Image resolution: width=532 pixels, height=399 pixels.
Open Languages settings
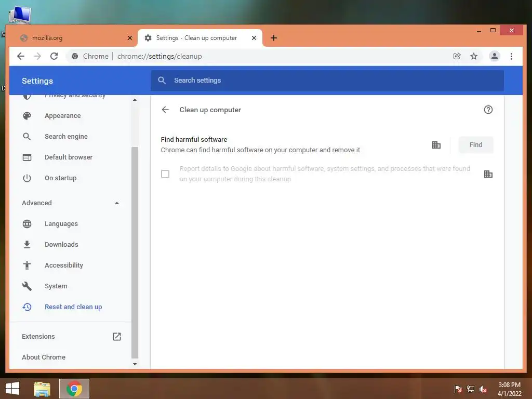click(x=61, y=224)
